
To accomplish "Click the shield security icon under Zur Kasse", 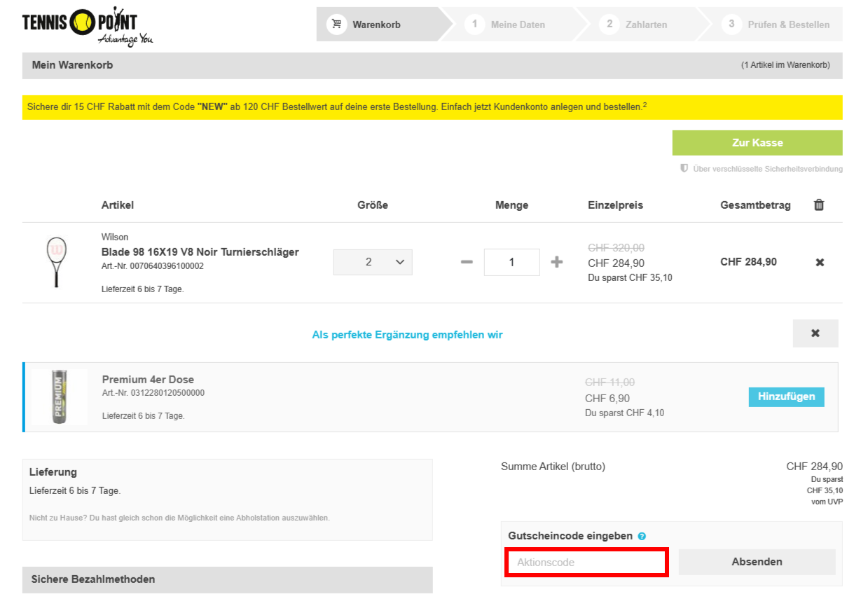I will [684, 168].
